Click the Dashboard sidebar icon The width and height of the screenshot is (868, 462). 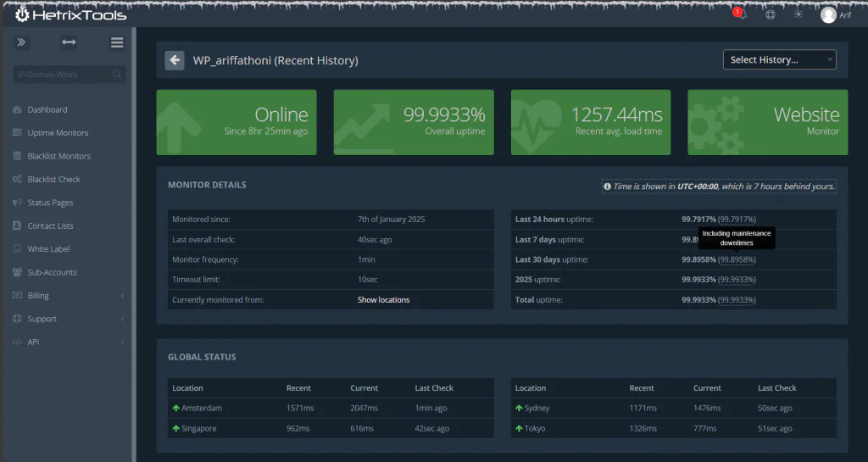[x=17, y=109]
